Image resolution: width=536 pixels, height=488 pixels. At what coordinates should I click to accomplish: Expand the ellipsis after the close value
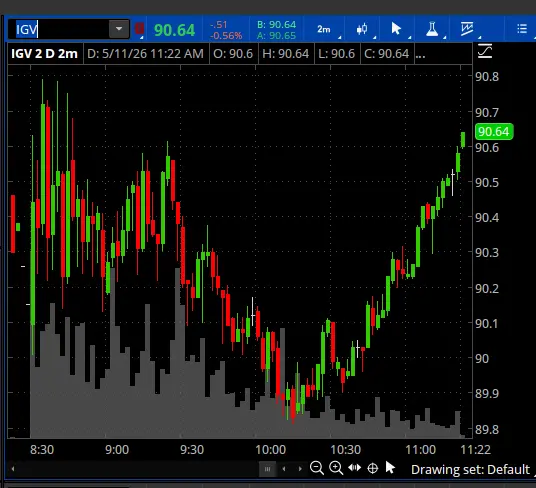pyautogui.click(x=420, y=55)
